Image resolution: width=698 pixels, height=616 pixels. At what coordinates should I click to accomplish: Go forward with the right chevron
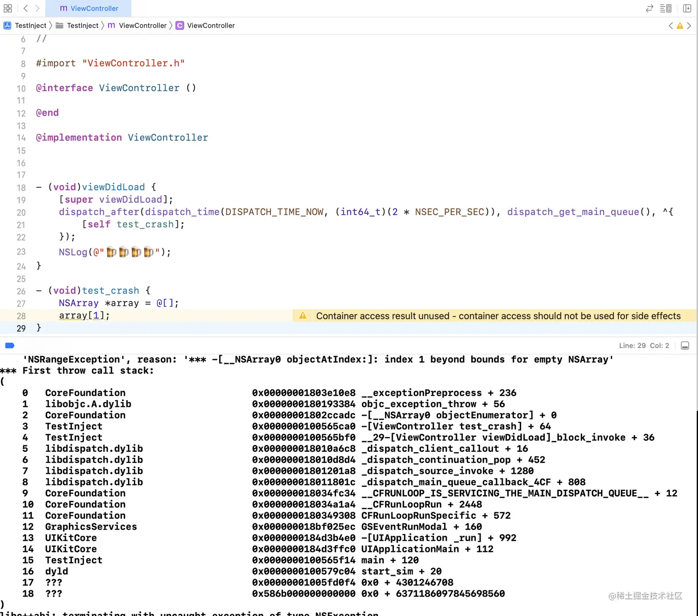[x=37, y=8]
